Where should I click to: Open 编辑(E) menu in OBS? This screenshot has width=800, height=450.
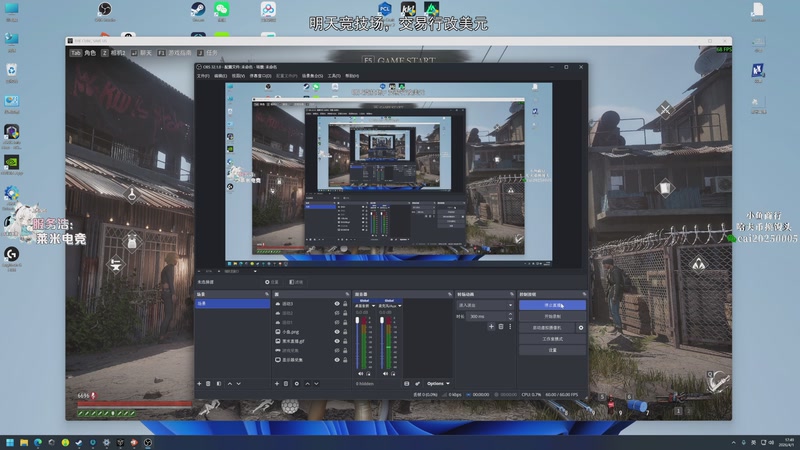point(220,76)
